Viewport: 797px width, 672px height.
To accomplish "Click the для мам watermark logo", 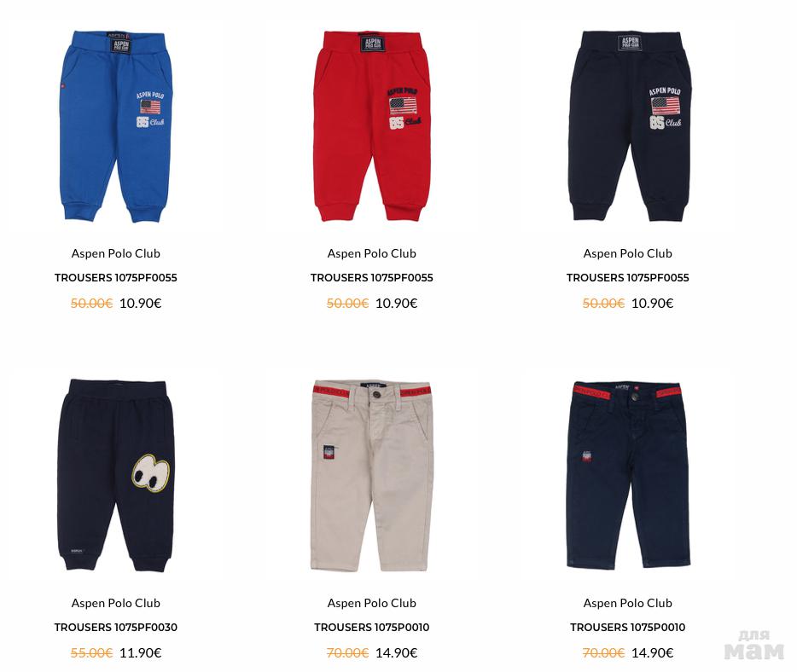I will 754,646.
